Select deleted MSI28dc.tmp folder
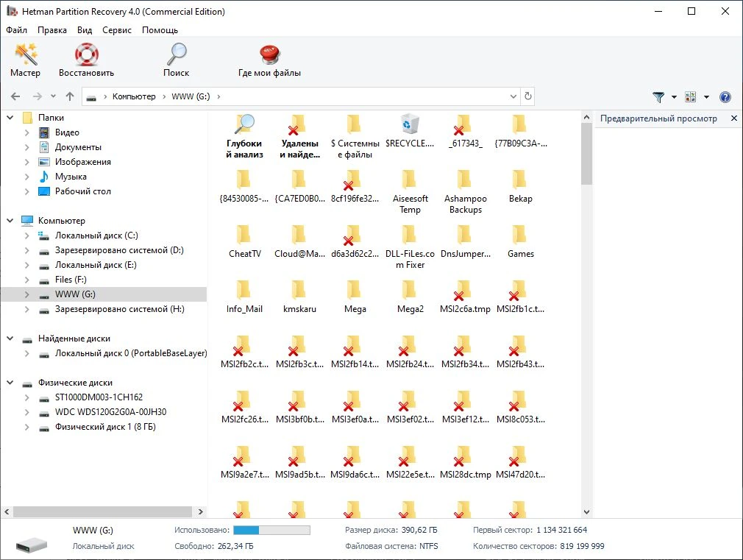 (x=466, y=462)
